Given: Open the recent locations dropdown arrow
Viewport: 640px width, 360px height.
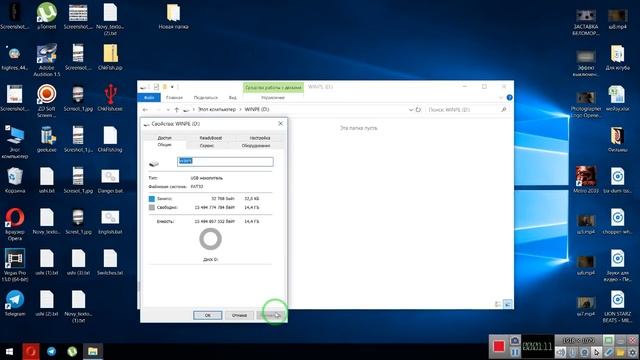Looking at the screenshot, I should (167, 110).
